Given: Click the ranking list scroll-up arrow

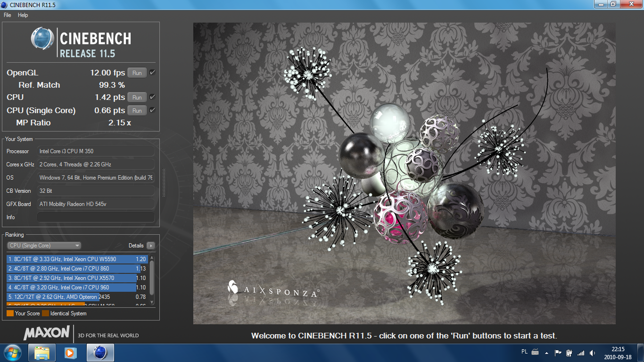Looking at the screenshot, I should 152,258.
